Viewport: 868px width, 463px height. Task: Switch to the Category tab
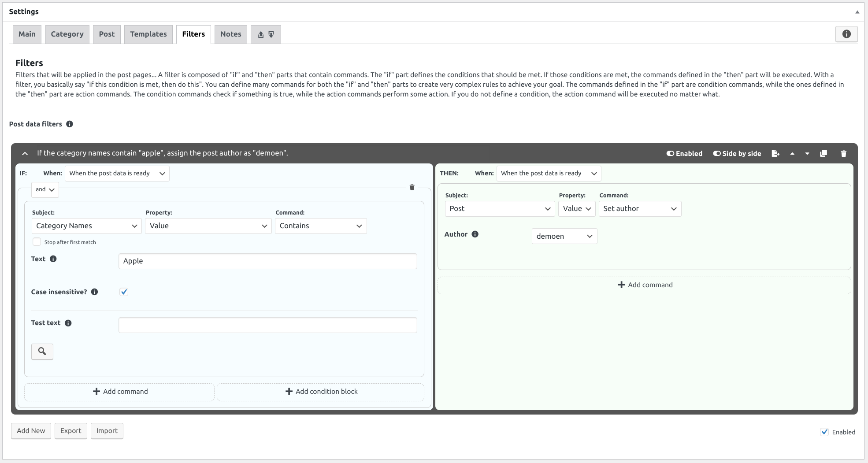pos(67,34)
